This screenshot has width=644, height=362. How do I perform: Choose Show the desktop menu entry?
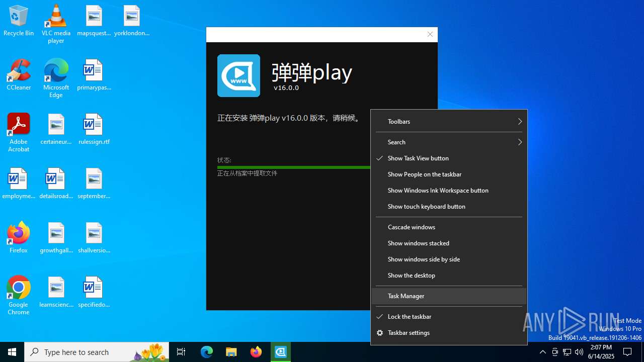click(x=449, y=275)
